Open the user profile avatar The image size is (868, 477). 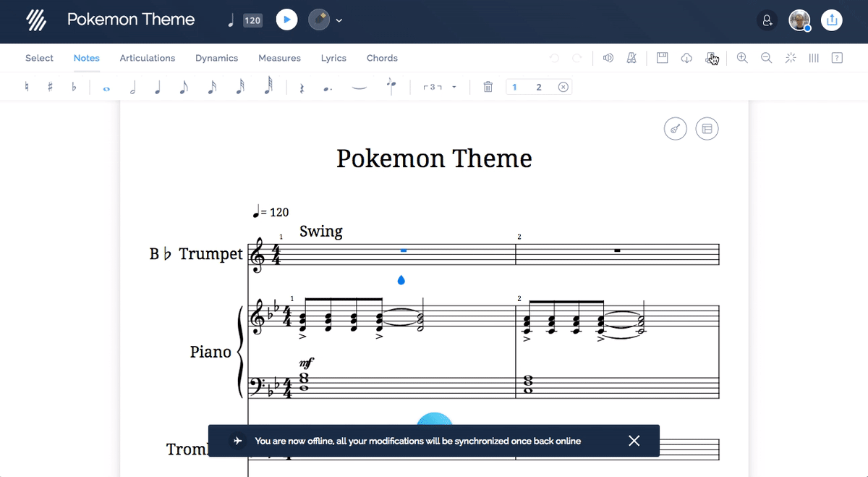(x=799, y=20)
